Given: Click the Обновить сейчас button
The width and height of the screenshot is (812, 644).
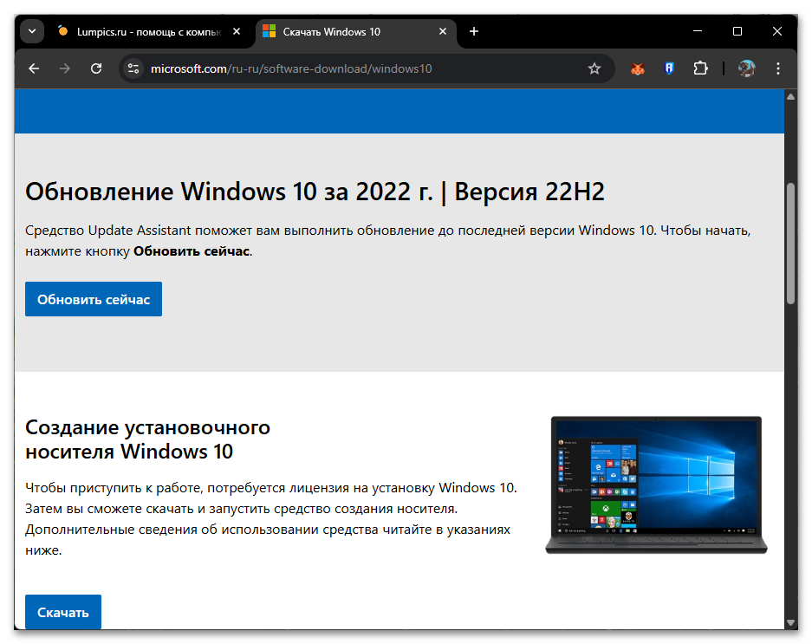Looking at the screenshot, I should click(93, 298).
